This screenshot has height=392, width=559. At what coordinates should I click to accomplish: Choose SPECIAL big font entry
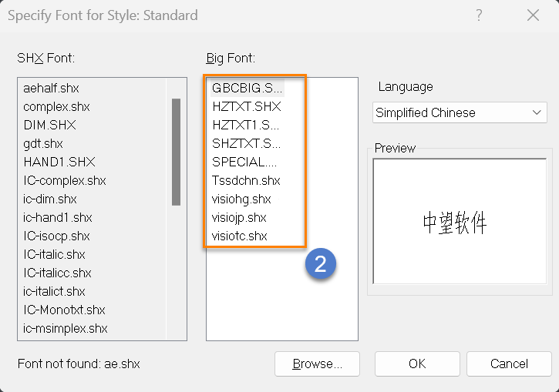(x=244, y=162)
